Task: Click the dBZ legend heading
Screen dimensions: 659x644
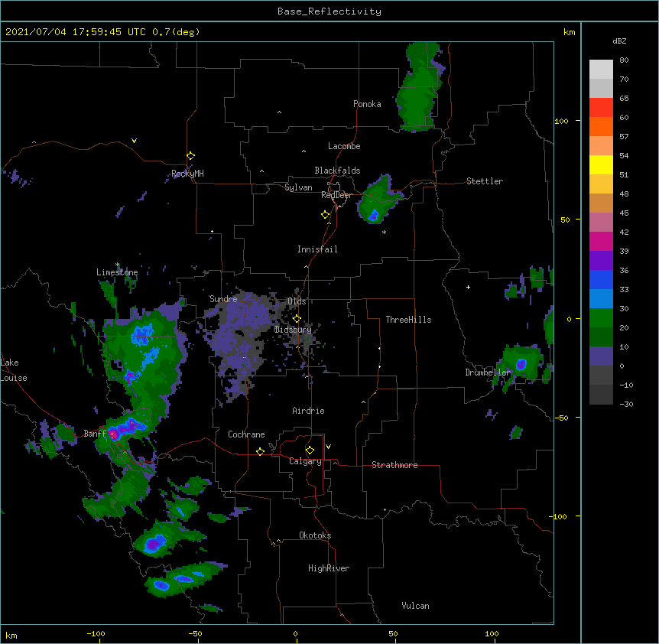Action: (x=619, y=41)
